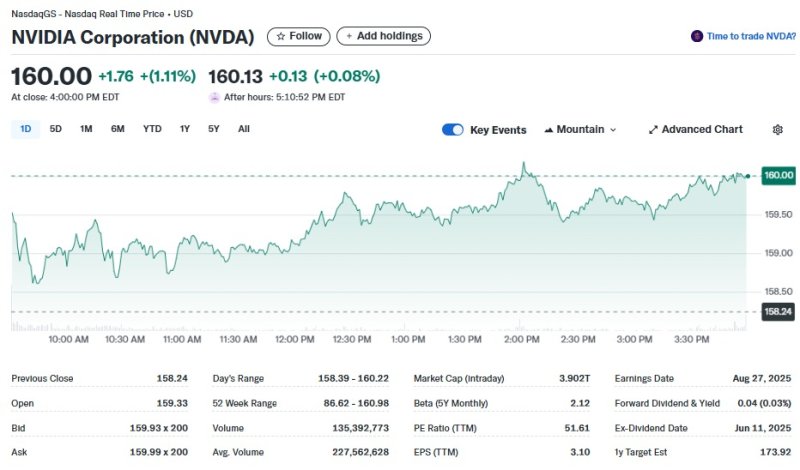This screenshot has width=800, height=470.
Task: Switch chart to 1M range
Action: click(86, 129)
